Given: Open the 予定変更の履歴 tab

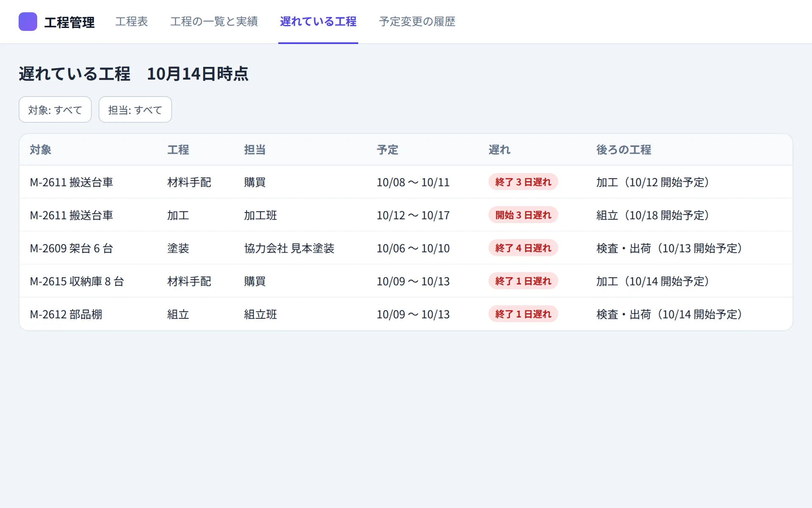Looking at the screenshot, I should 417,22.
